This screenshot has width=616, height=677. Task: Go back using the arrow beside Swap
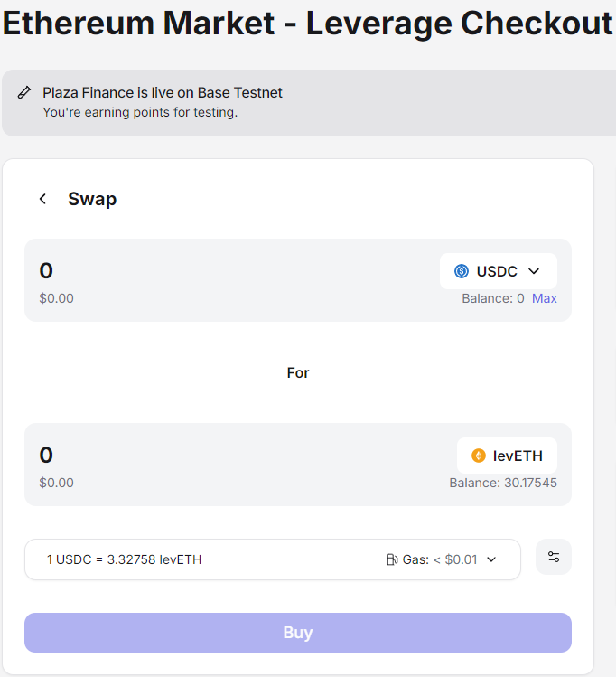click(42, 199)
